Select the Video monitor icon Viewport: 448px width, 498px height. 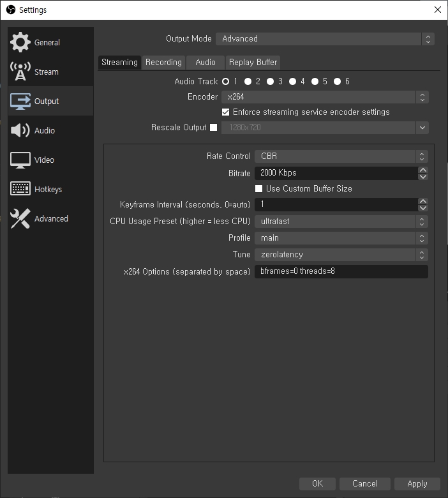pos(20,160)
